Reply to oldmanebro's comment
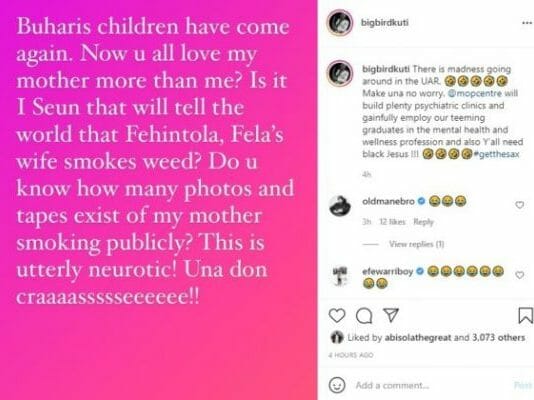Screen dimensions: 534x400 coord(423,222)
